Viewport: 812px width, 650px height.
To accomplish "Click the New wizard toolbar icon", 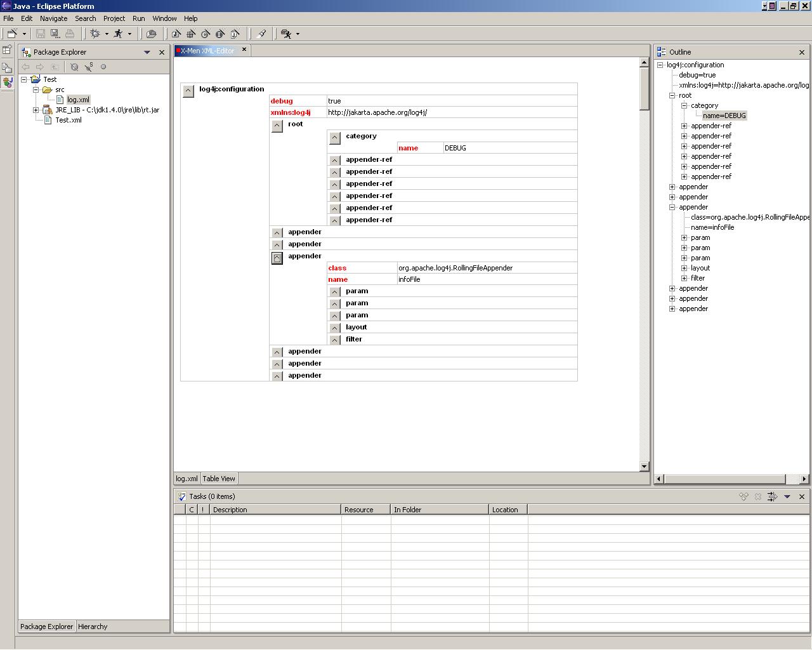I will pos(12,34).
